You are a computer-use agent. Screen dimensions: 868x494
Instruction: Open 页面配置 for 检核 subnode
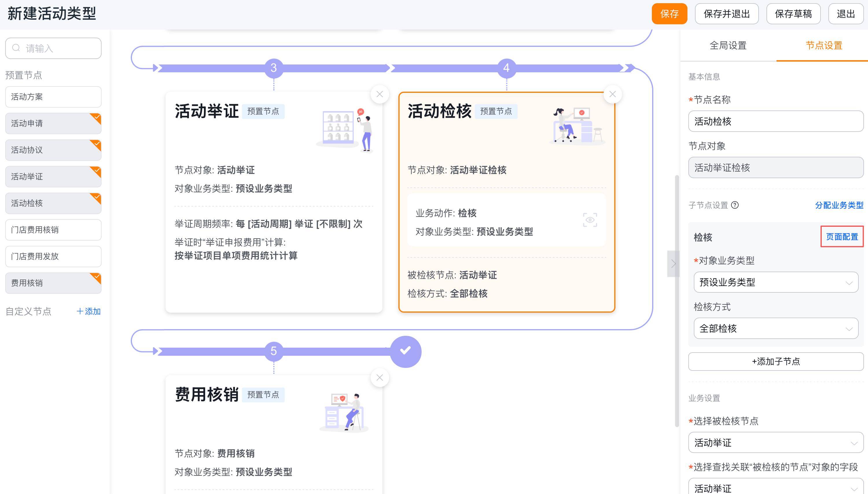[842, 237]
